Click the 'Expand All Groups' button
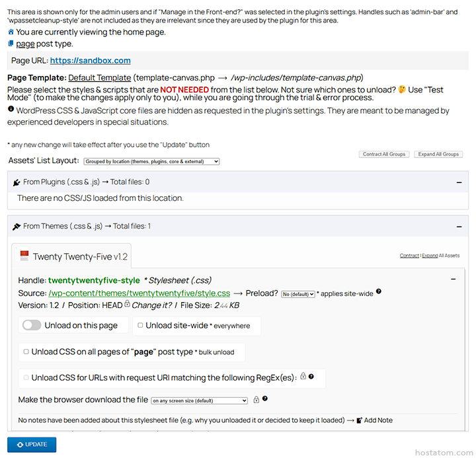This screenshot has width=476, height=458. 438,154
